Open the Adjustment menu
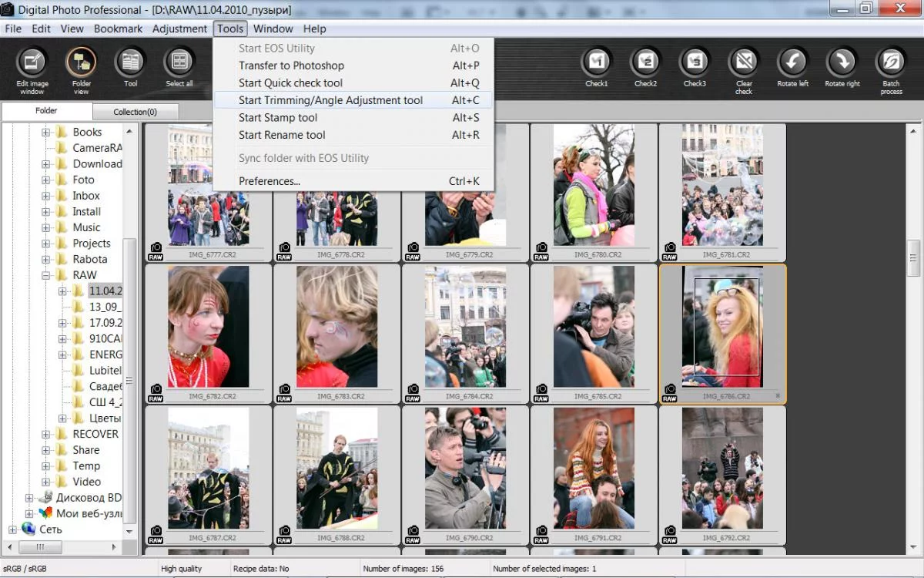The height and width of the screenshot is (578, 924). 179,29
